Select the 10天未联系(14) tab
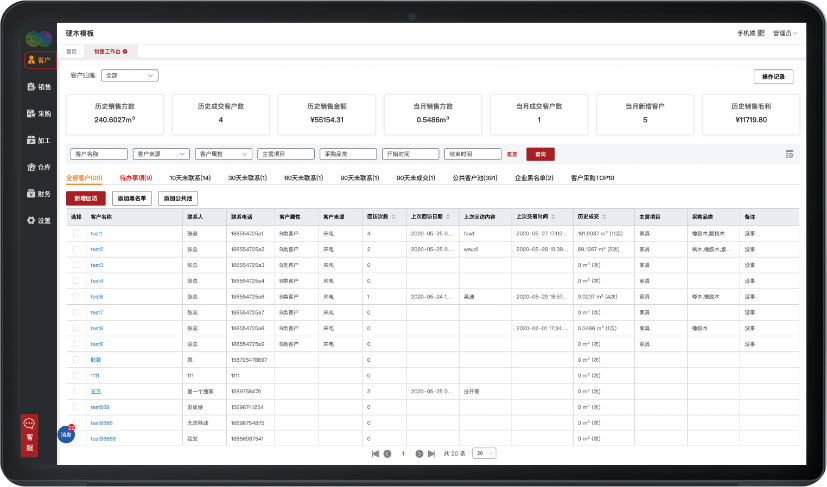The image size is (827, 487). [x=190, y=178]
